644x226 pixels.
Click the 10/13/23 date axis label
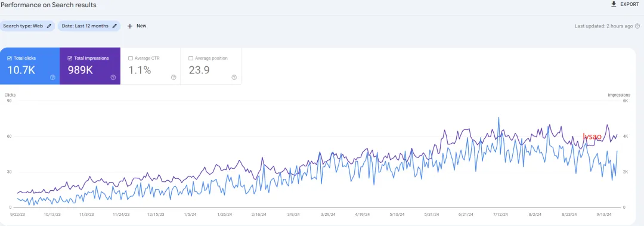(52, 214)
